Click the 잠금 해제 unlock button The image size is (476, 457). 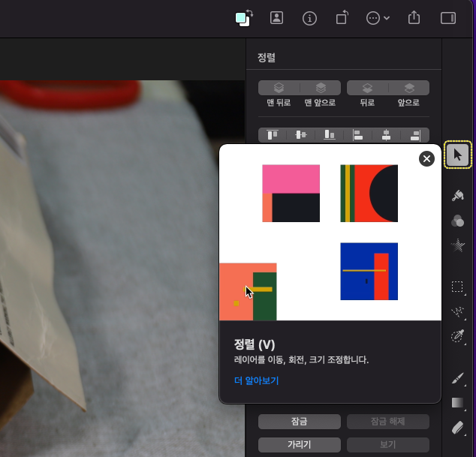(388, 422)
